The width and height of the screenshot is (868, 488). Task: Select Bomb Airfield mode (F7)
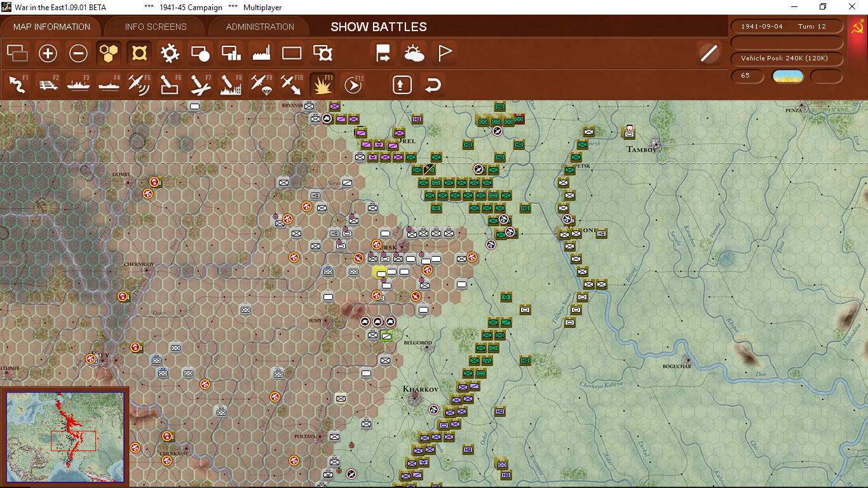(x=200, y=84)
